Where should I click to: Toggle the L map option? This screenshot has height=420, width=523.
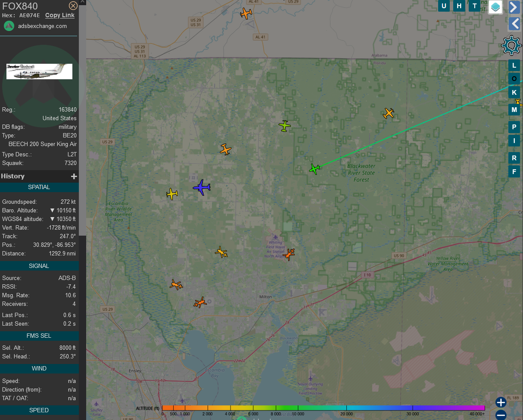click(514, 65)
